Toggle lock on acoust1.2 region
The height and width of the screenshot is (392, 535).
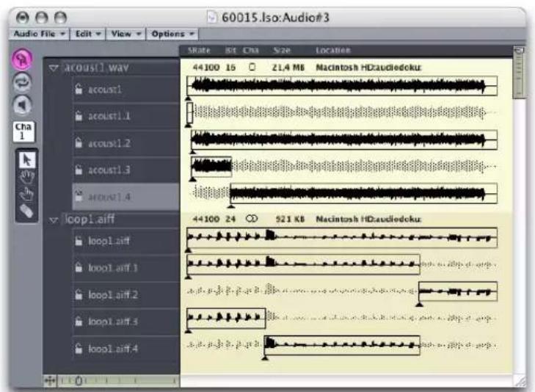pos(79,142)
